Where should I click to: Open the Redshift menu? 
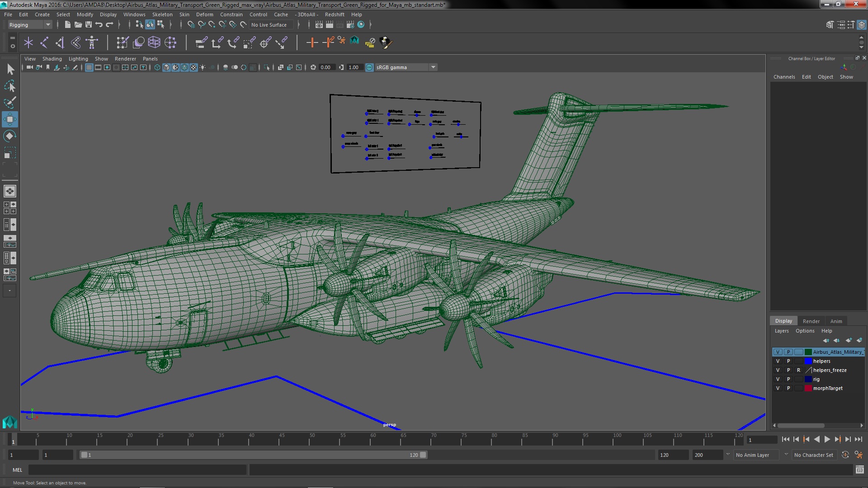(x=335, y=14)
